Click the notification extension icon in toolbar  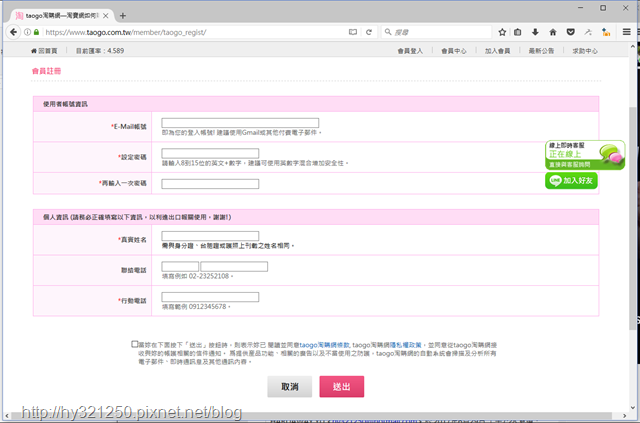[x=606, y=32]
